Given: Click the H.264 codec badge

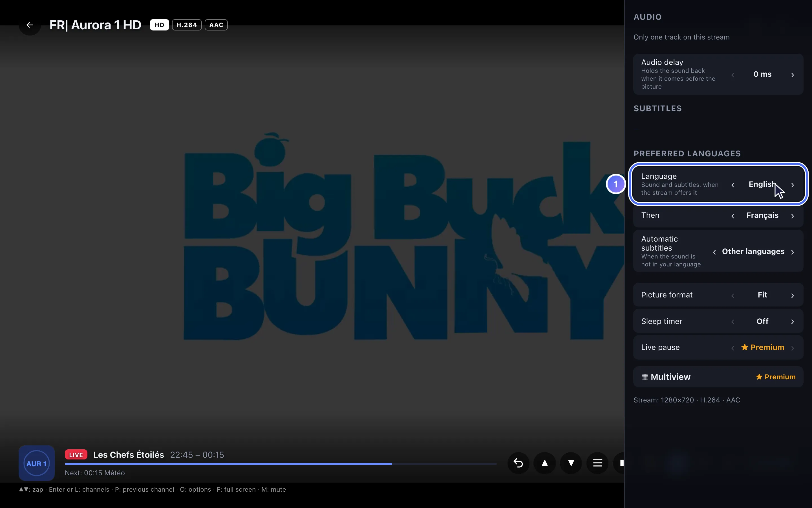Looking at the screenshot, I should click(x=187, y=25).
